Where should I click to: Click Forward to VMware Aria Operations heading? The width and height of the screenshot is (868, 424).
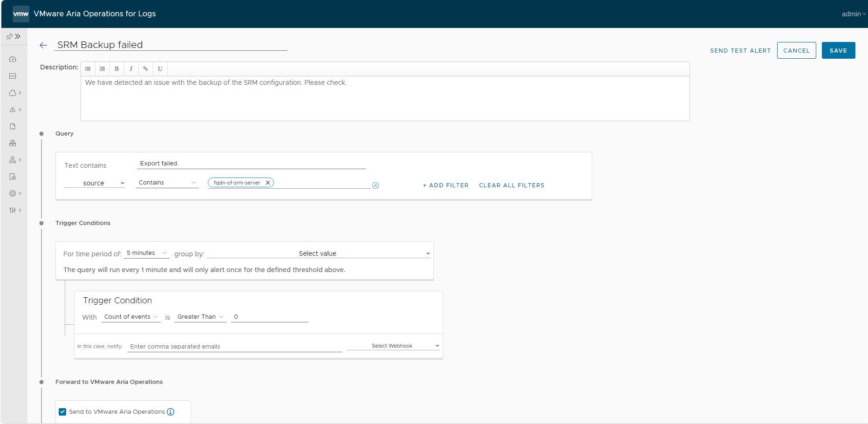109,382
